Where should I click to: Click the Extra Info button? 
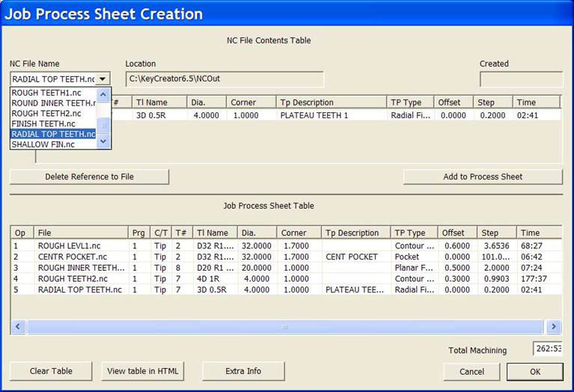click(x=243, y=371)
